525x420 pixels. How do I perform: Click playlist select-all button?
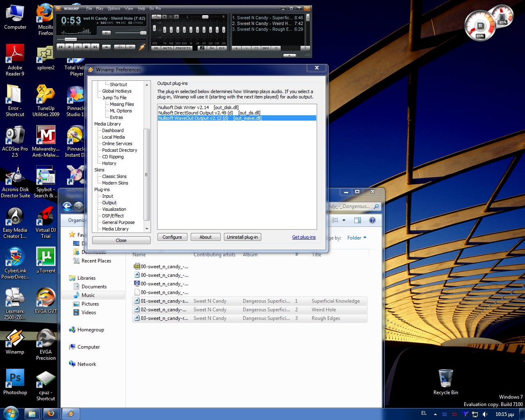(x=256, y=48)
